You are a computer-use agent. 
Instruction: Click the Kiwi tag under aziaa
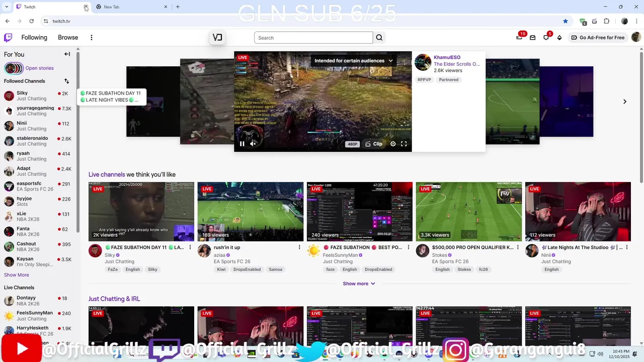tap(221, 269)
